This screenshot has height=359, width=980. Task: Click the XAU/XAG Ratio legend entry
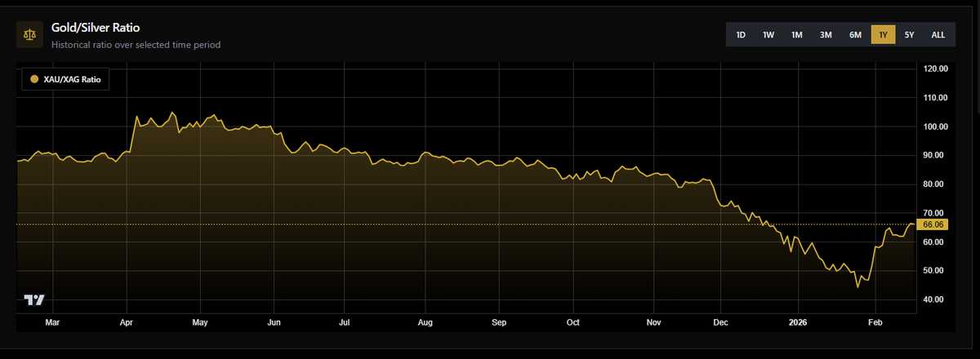(65, 79)
